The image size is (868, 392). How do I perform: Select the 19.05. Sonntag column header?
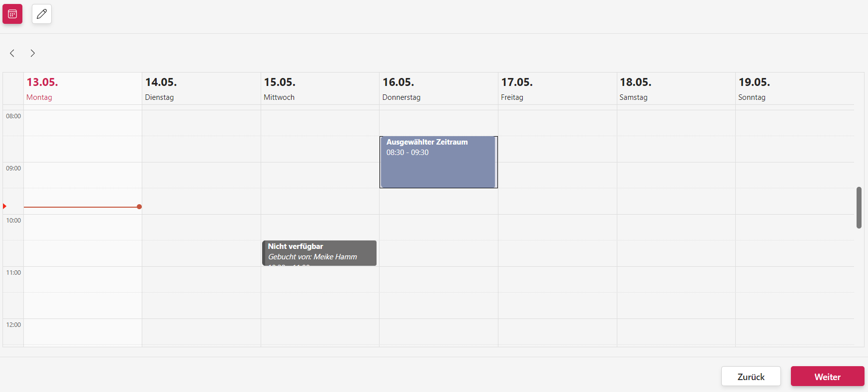click(x=794, y=88)
